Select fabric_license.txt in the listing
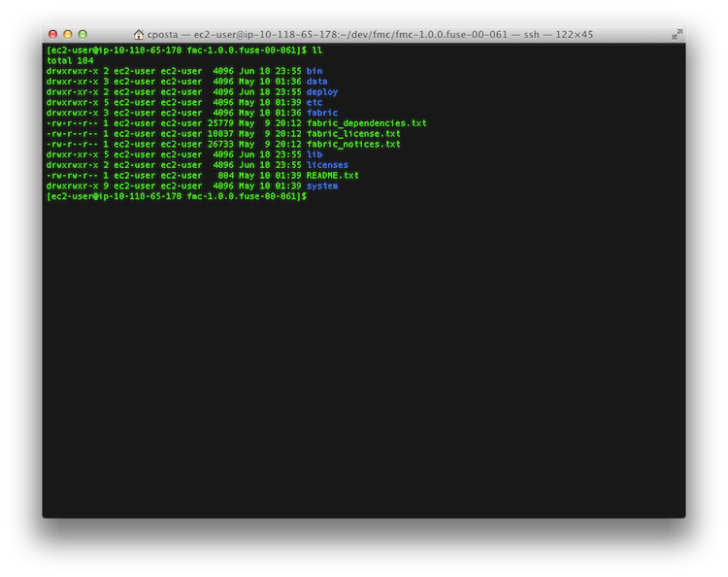 (x=353, y=134)
